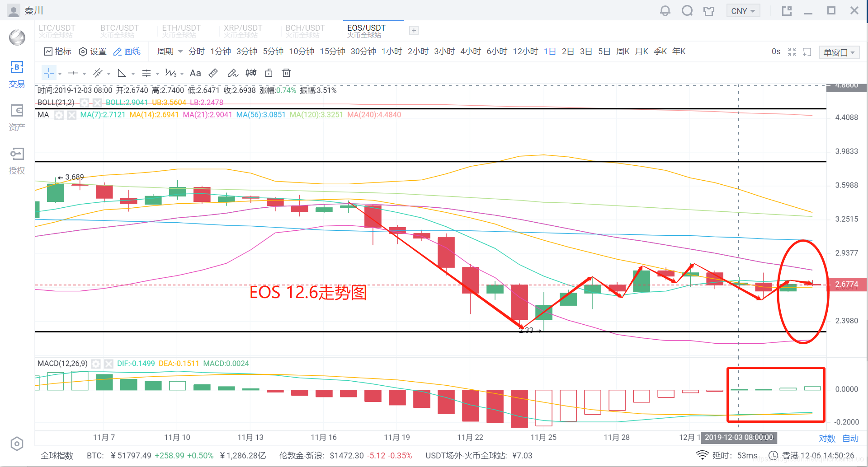
Task: Select the ruler measurement tool
Action: coord(213,73)
